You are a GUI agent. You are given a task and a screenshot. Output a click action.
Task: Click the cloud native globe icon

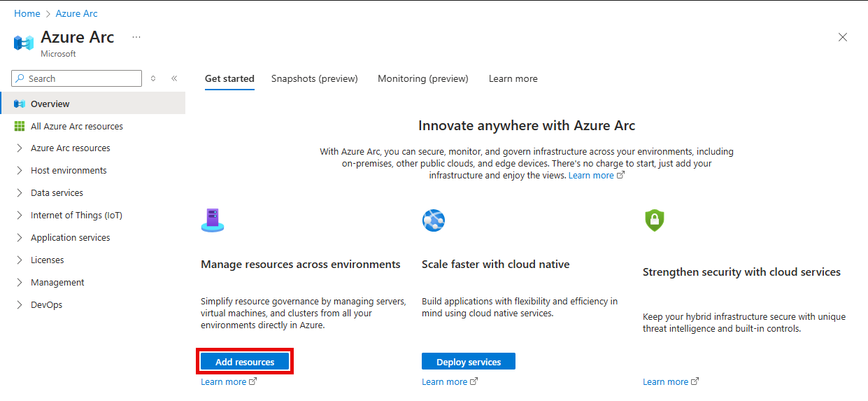(x=434, y=220)
